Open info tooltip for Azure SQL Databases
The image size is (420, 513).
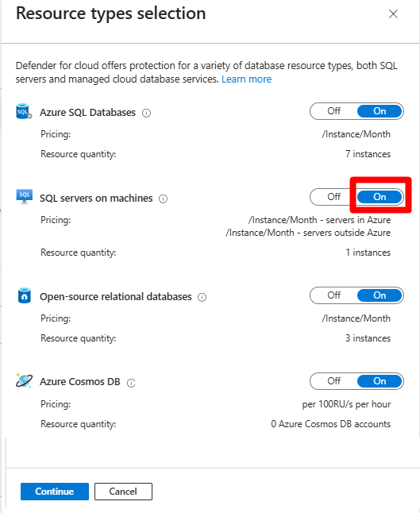point(146,114)
